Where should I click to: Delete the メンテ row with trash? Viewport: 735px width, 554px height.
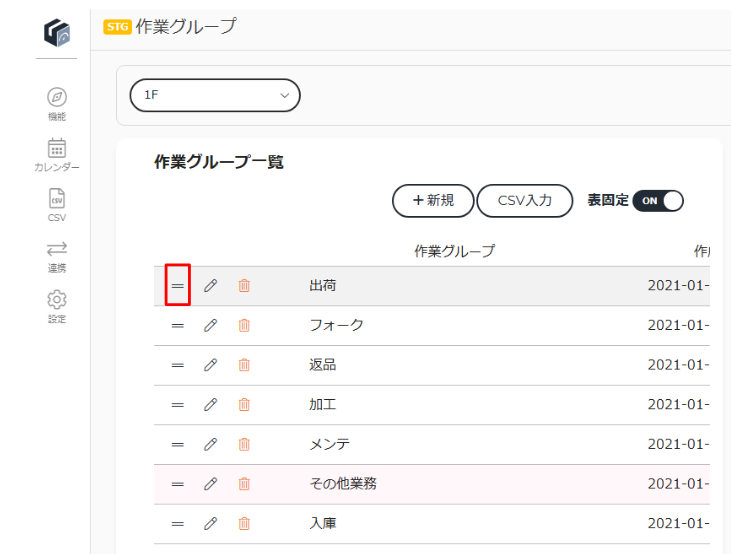click(x=244, y=444)
